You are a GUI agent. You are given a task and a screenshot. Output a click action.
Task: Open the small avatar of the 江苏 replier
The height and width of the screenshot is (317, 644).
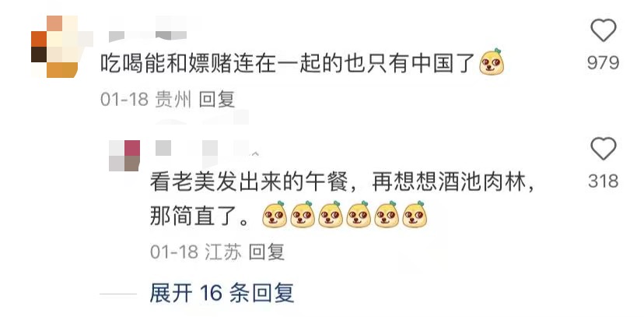coord(124,156)
